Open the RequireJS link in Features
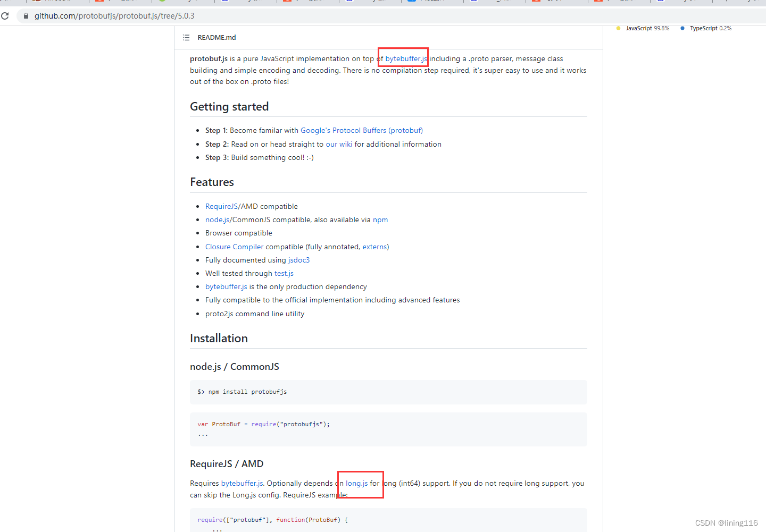 (x=222, y=207)
